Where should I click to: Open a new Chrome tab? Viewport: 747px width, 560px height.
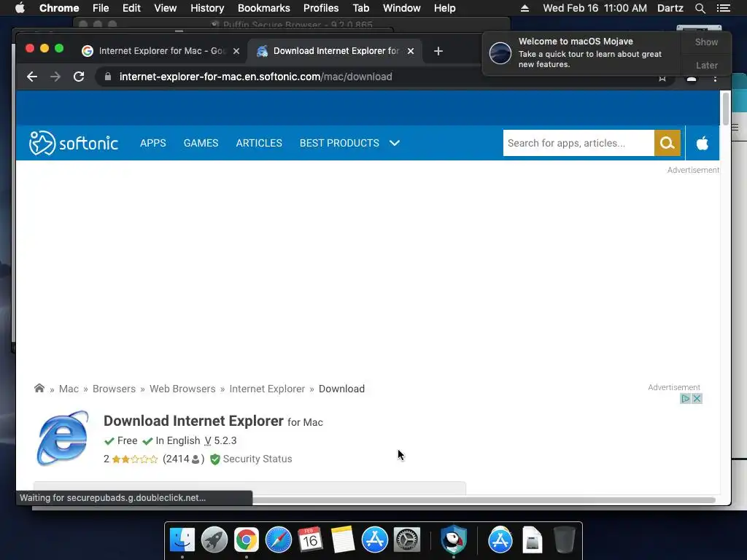(x=438, y=51)
